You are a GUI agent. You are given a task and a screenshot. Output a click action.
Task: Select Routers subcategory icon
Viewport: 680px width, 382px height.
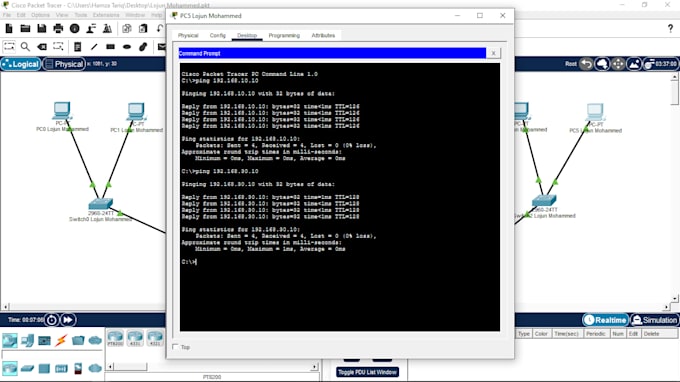pos(10,369)
